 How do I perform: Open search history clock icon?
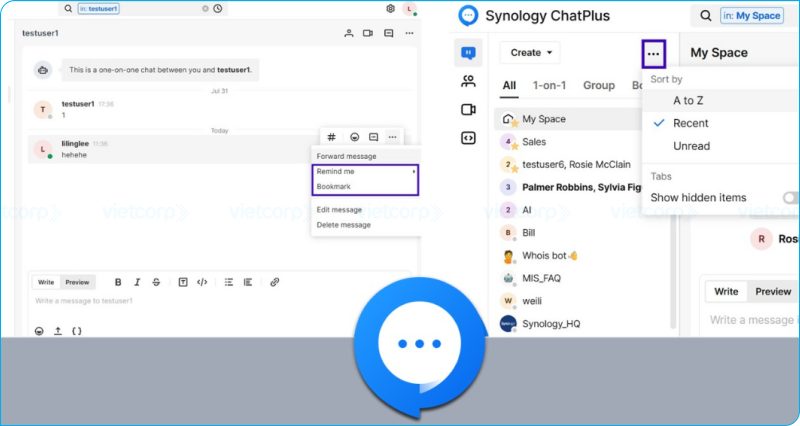coord(218,9)
